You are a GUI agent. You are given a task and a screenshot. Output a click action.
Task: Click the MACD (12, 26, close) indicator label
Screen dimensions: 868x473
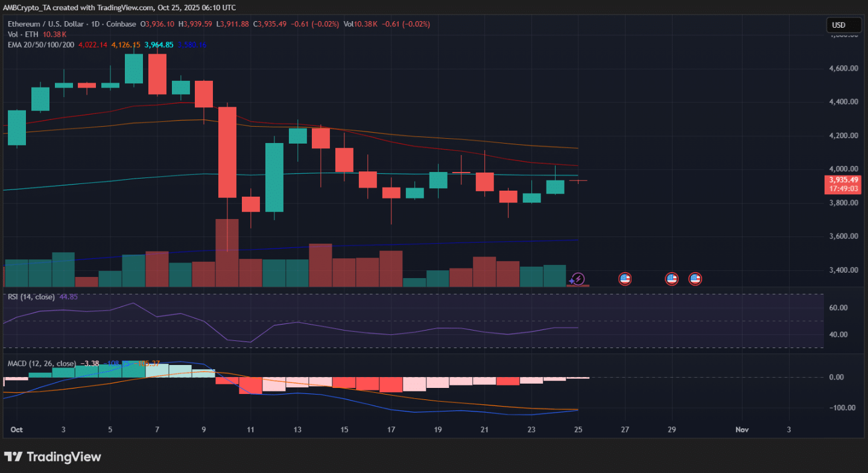click(42, 363)
